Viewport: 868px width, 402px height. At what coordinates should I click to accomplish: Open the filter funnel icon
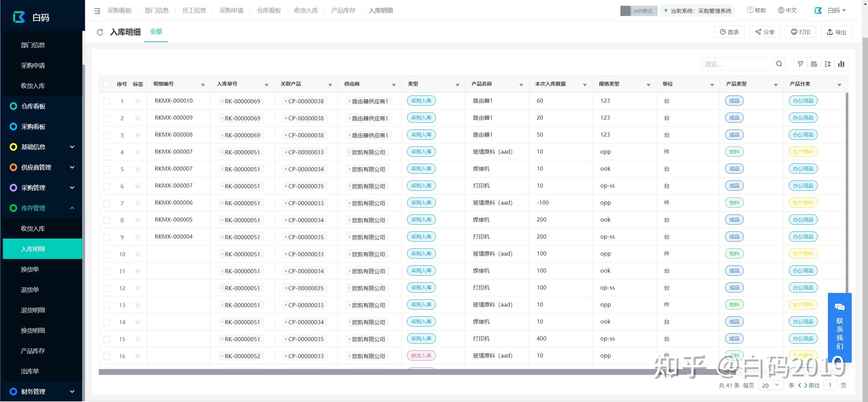click(800, 64)
